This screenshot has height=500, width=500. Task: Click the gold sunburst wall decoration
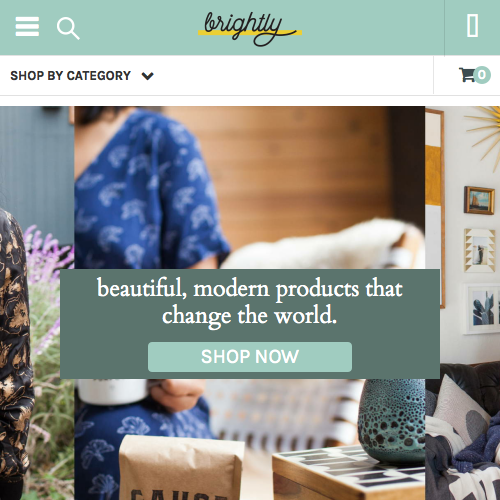pos(483,133)
